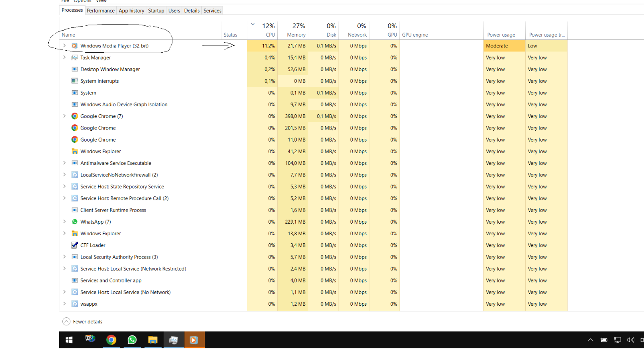This screenshot has width=644, height=362.
Task: Click the Moderate power usage cell
Action: 504,46
